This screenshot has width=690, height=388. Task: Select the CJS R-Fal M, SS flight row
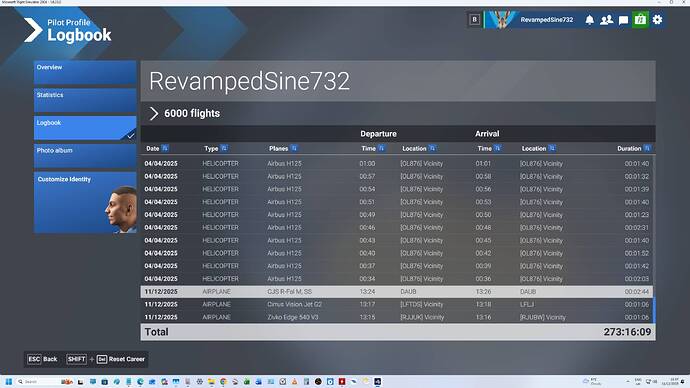(396, 292)
